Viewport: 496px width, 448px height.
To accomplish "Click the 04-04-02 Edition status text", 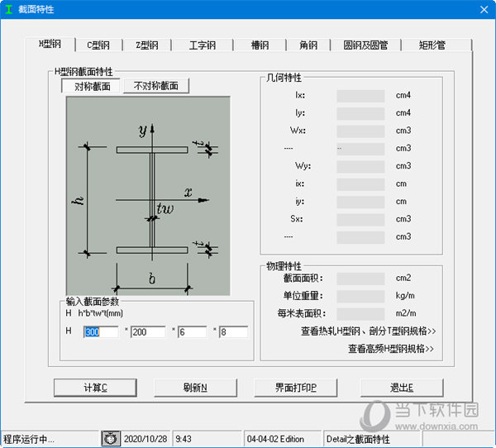I will [275, 439].
